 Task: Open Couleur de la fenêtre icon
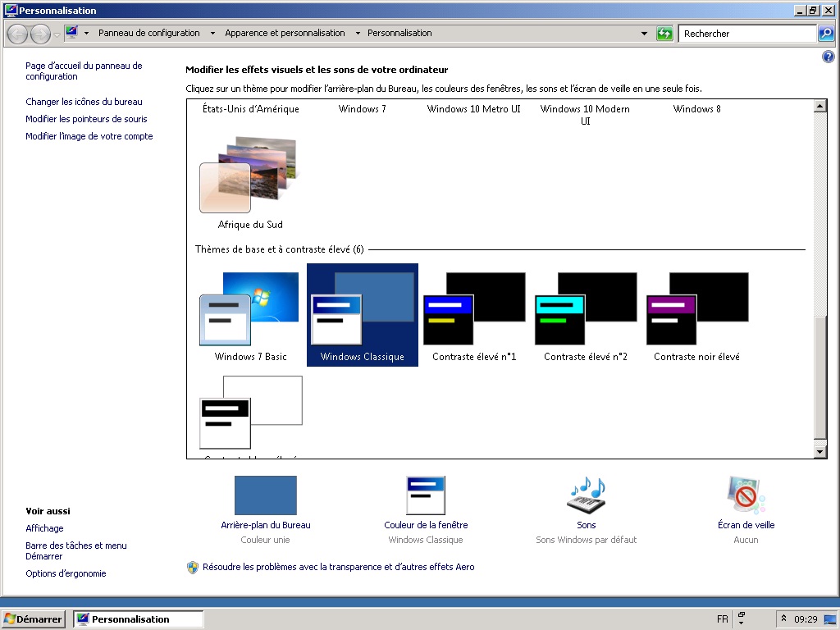(x=426, y=495)
